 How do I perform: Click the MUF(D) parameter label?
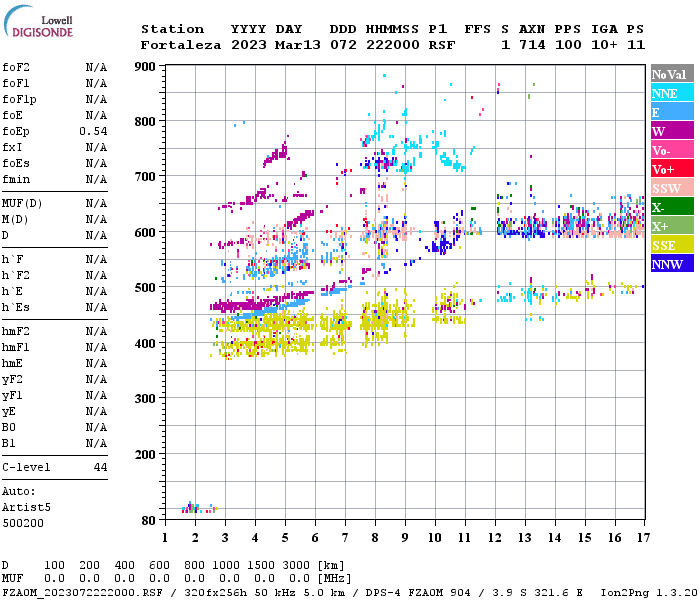pyautogui.click(x=22, y=204)
